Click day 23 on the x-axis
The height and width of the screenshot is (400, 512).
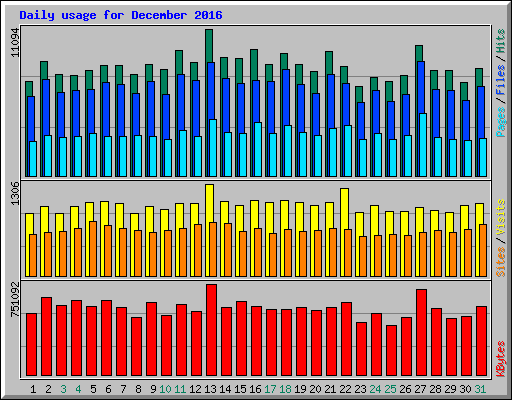(360, 389)
